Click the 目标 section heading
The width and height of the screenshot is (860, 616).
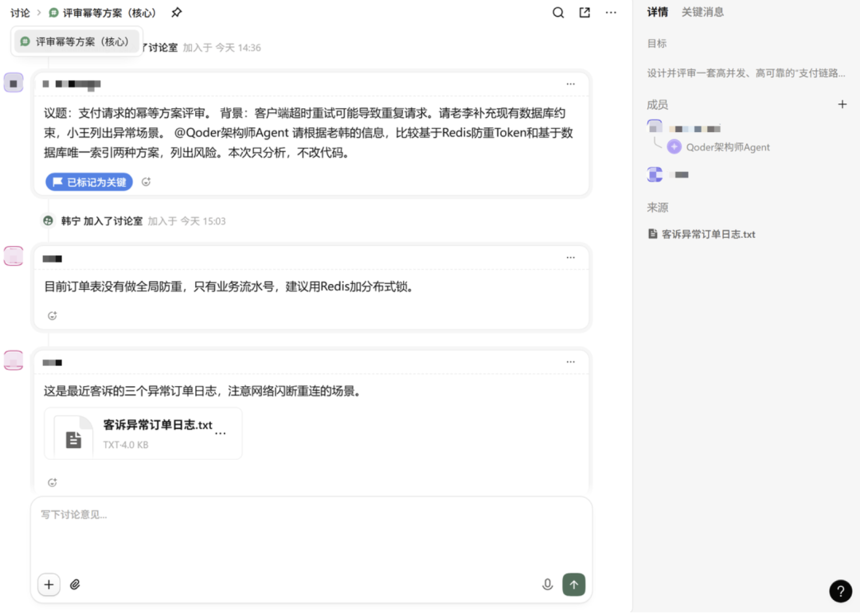(657, 43)
